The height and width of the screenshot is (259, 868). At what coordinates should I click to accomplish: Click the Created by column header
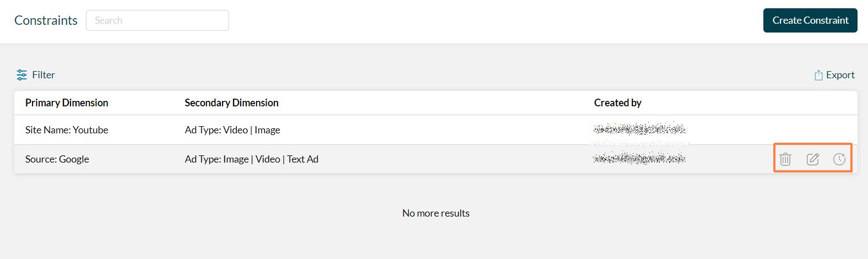pos(617,103)
